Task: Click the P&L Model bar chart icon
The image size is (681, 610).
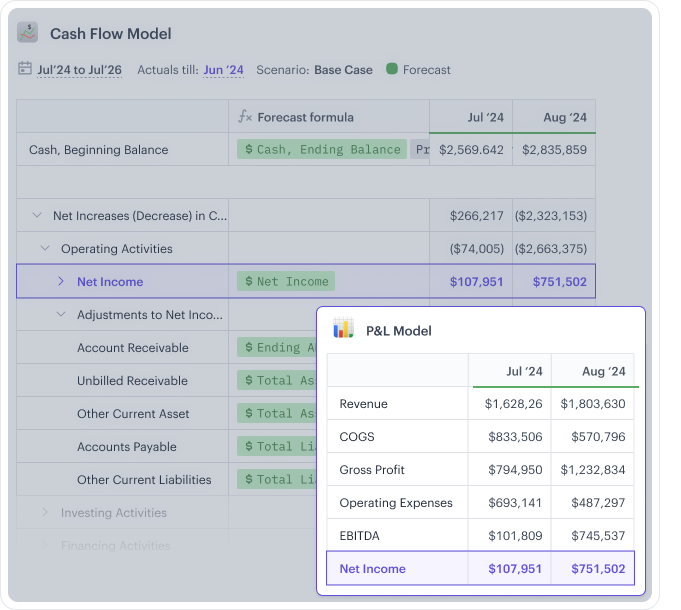Action: coord(343,328)
